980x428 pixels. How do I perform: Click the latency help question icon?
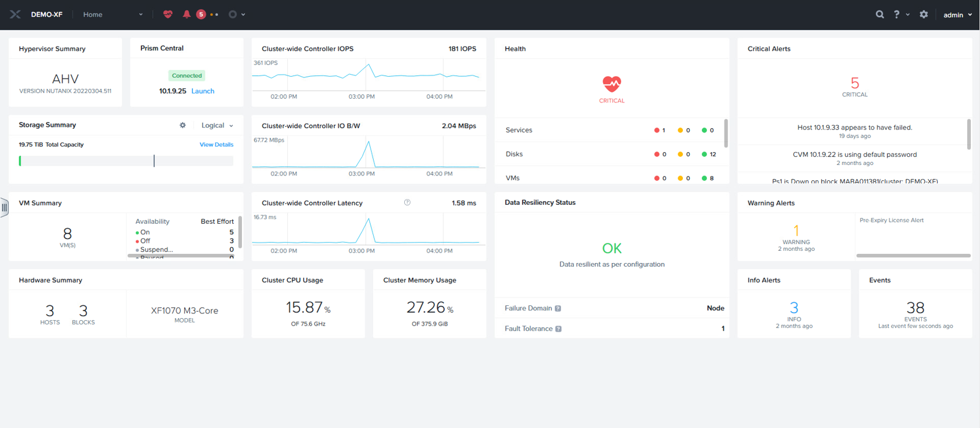[407, 202]
